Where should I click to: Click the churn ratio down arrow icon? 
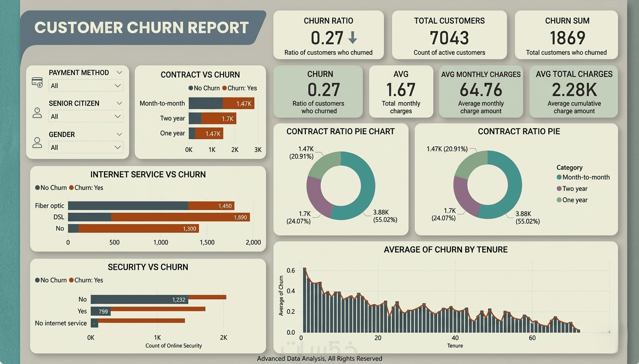353,38
